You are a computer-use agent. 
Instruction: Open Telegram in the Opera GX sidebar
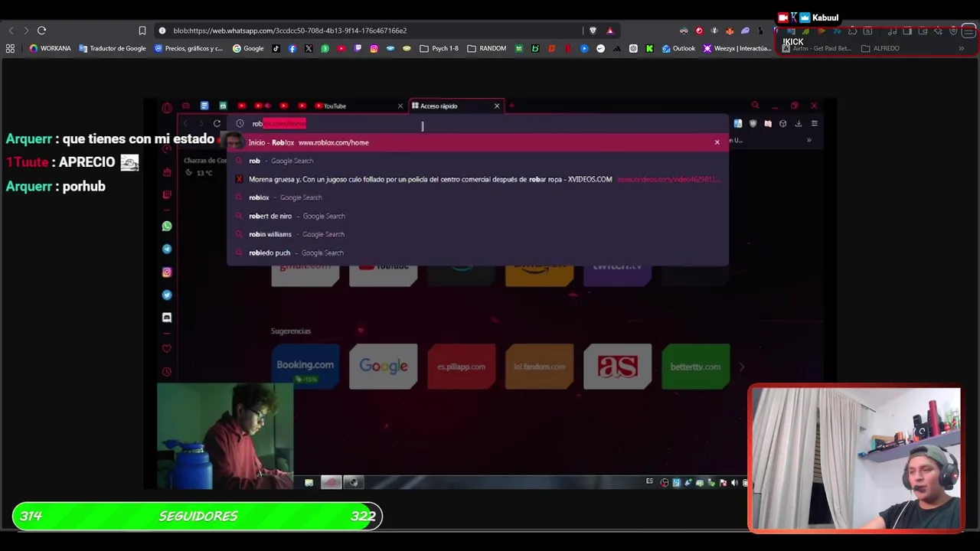click(167, 249)
